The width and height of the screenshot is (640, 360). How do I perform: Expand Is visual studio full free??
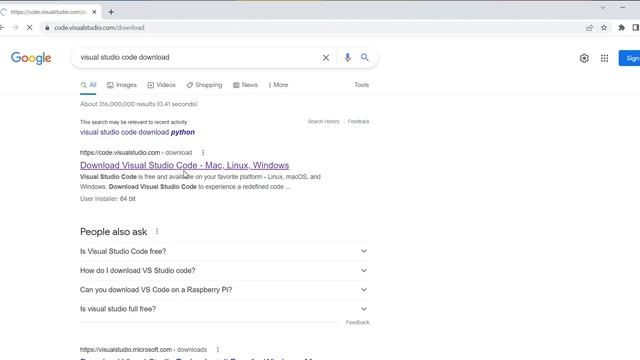point(224,309)
